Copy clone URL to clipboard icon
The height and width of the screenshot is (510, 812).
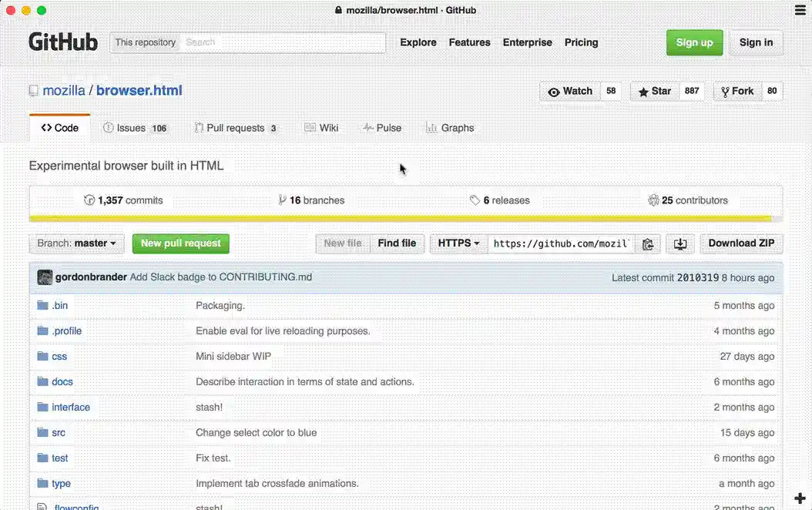coord(648,243)
